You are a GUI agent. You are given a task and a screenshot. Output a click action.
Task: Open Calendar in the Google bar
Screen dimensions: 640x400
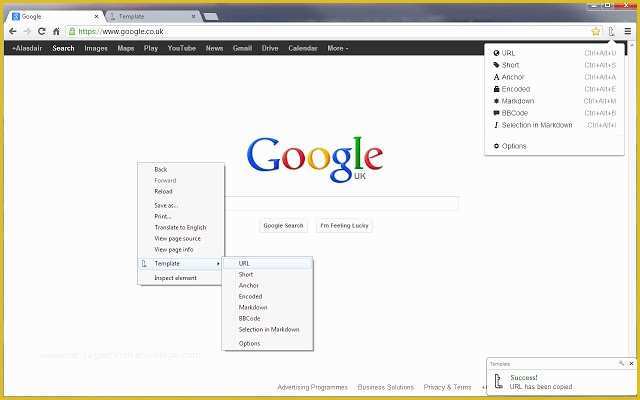[x=303, y=48]
